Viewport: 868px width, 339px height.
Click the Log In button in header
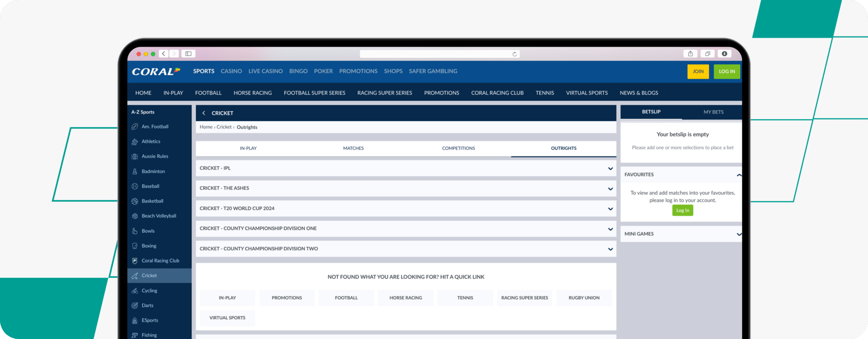coord(727,71)
